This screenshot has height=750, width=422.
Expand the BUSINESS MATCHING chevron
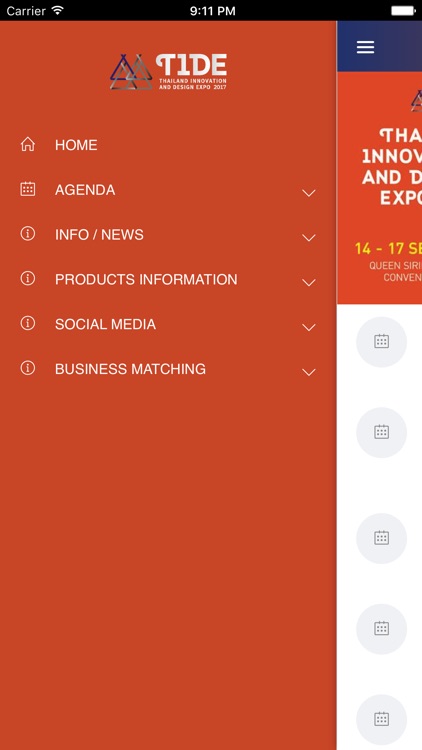pos(309,372)
